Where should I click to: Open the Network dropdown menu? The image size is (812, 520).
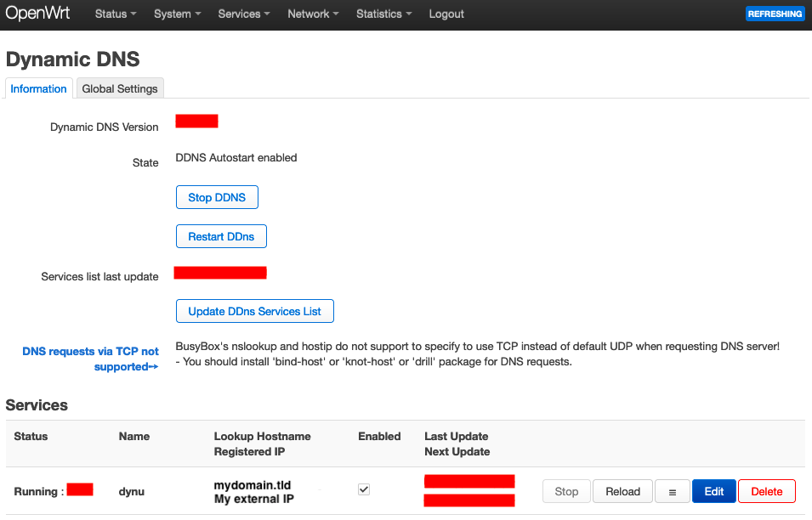313,14
